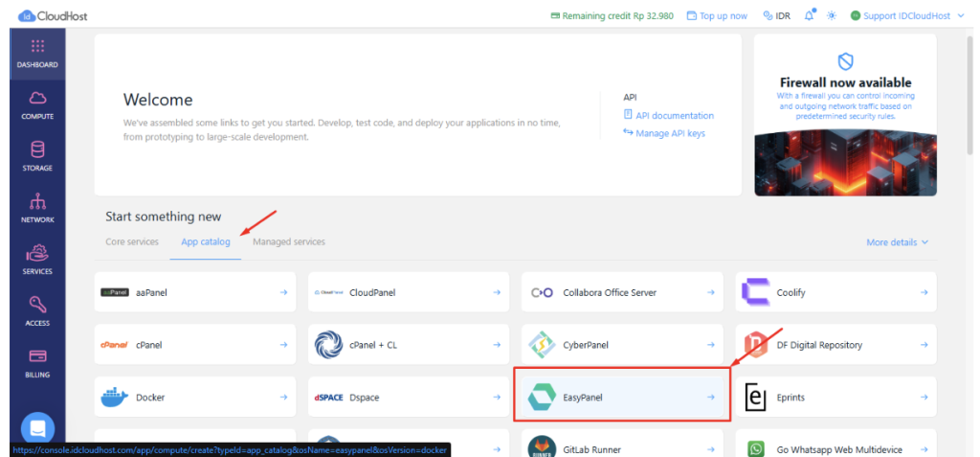Open the live chat bubble
The height and width of the screenshot is (457, 980).
[x=37, y=429]
